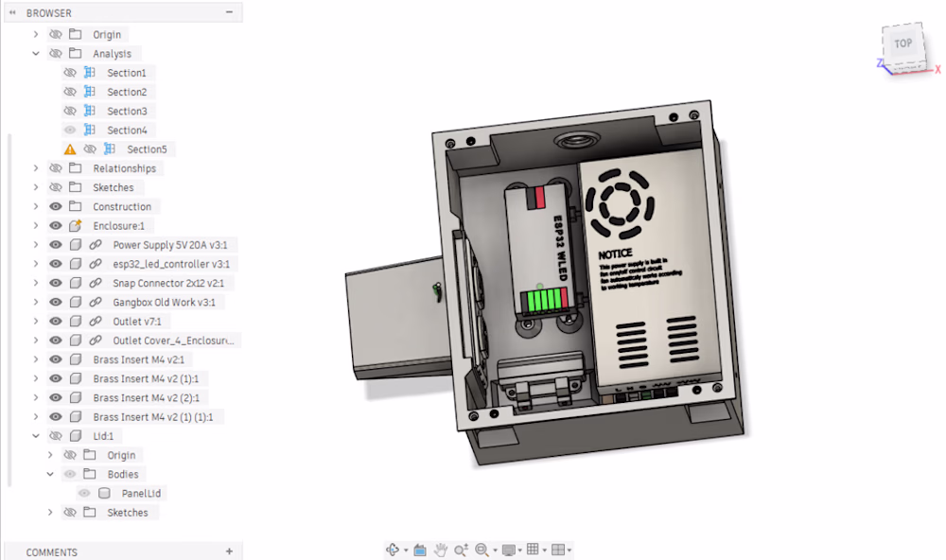Open the Zoom Window dropdown arrow

tap(495, 551)
